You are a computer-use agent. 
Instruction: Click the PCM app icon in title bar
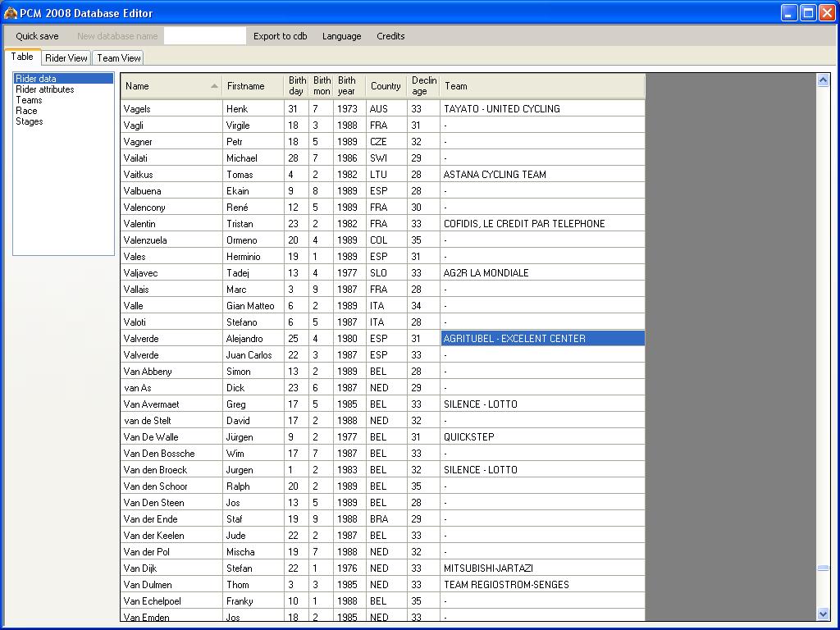tap(10, 12)
